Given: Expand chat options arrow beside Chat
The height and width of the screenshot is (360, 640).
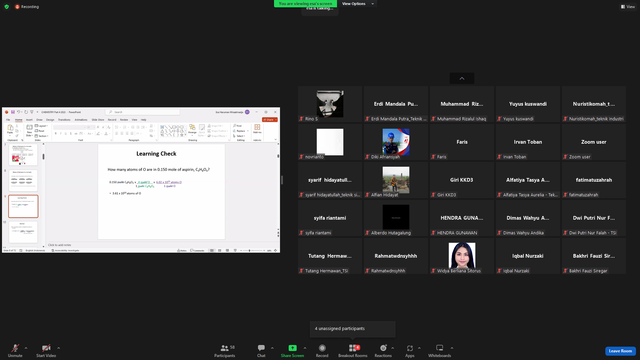Looking at the screenshot, I should (272, 348).
